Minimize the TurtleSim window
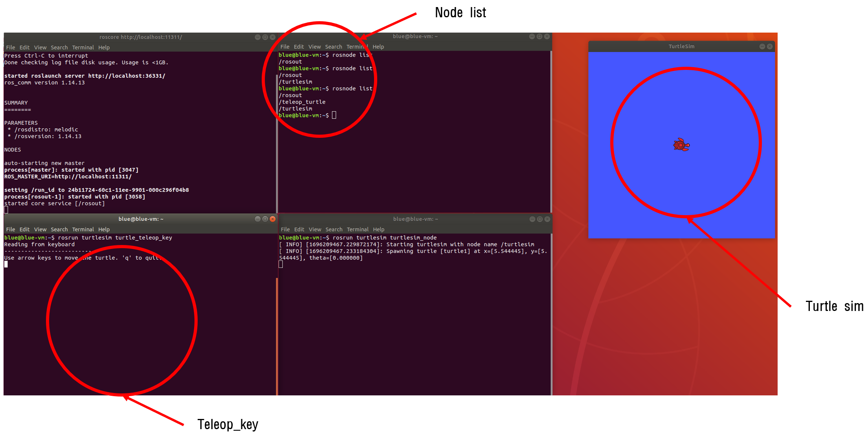The width and height of the screenshot is (868, 437). [x=762, y=46]
